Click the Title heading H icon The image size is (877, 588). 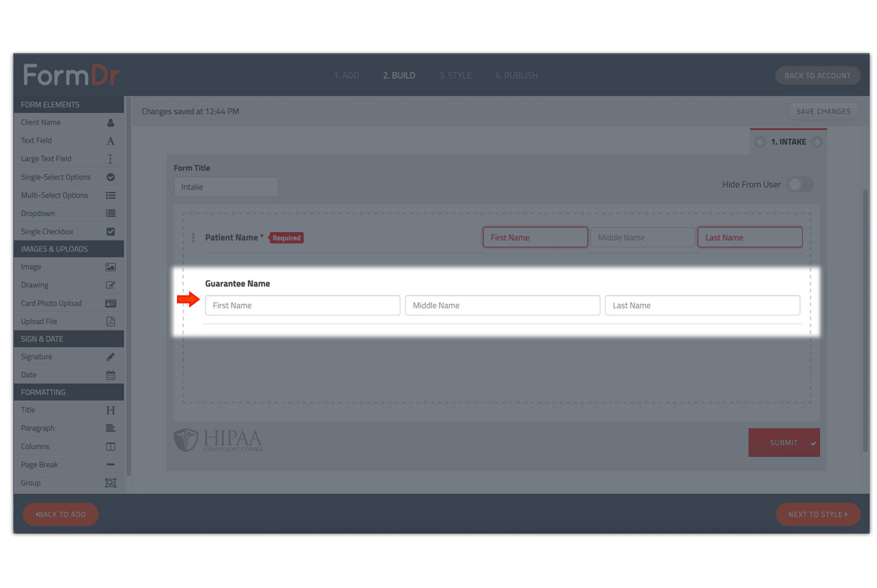point(111,410)
